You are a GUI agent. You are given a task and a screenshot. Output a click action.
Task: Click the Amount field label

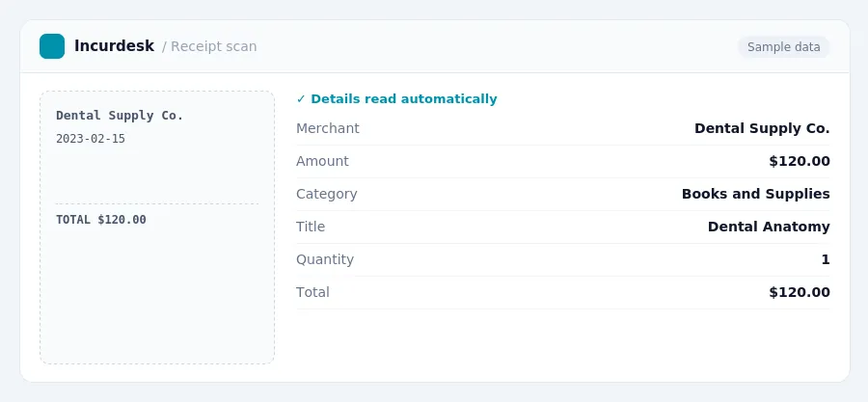322,161
